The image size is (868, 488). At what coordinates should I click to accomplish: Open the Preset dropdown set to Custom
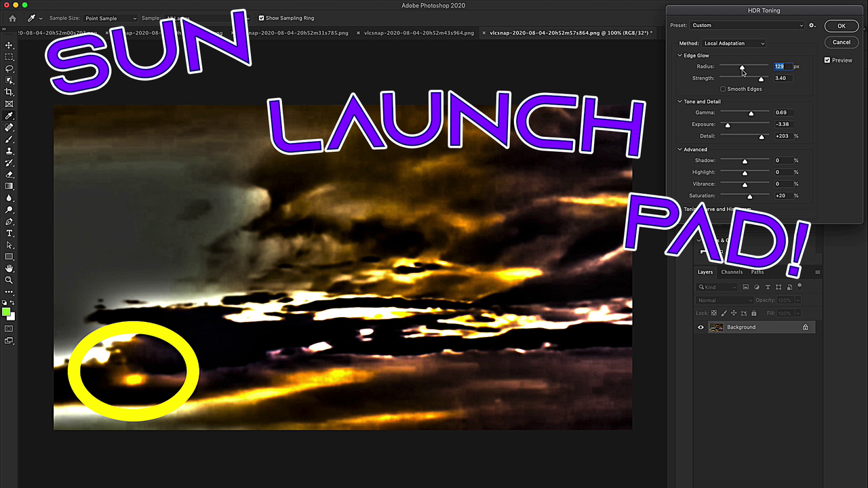click(x=747, y=26)
